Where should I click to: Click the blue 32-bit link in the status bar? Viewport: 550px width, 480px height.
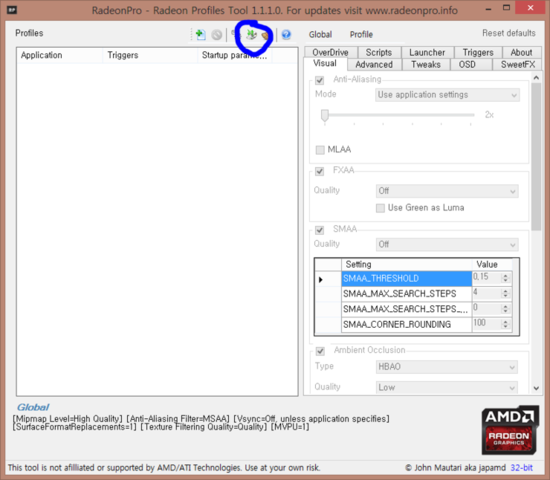(x=522, y=467)
